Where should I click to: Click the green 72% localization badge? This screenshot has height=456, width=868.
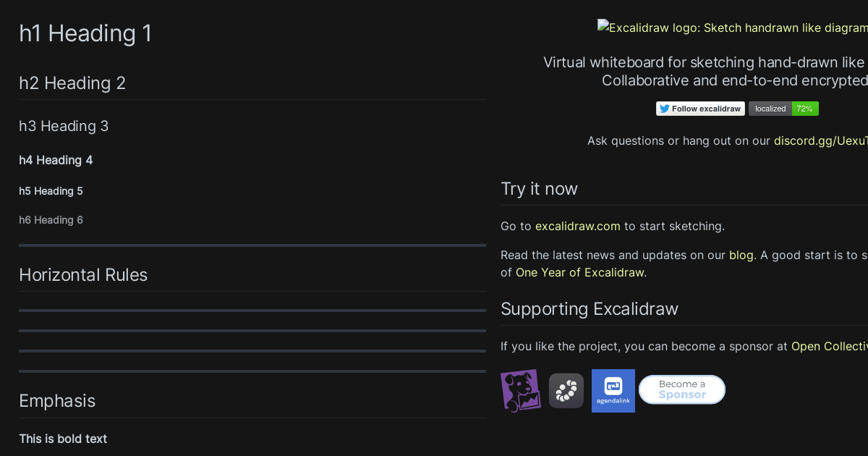coord(805,109)
